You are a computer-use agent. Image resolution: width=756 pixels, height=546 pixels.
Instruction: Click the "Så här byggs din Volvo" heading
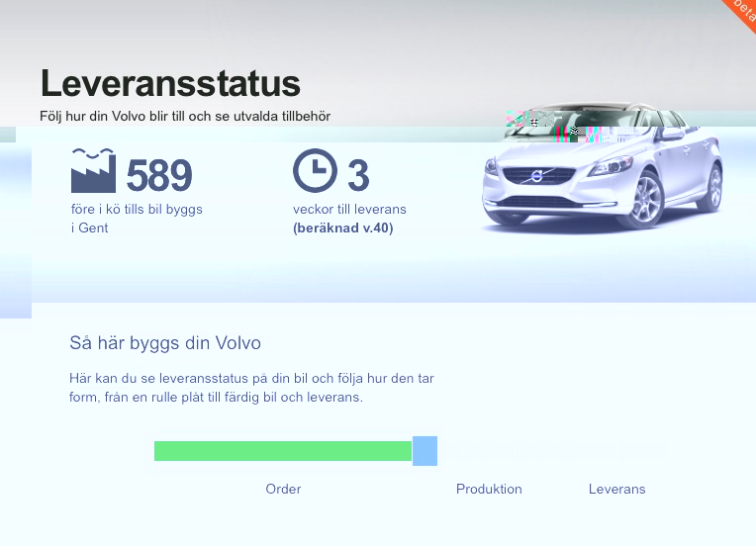point(165,344)
